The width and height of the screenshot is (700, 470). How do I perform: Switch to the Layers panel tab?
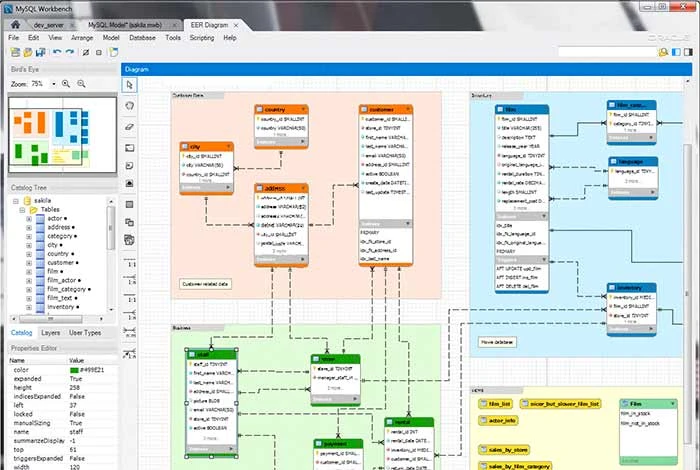click(50, 333)
